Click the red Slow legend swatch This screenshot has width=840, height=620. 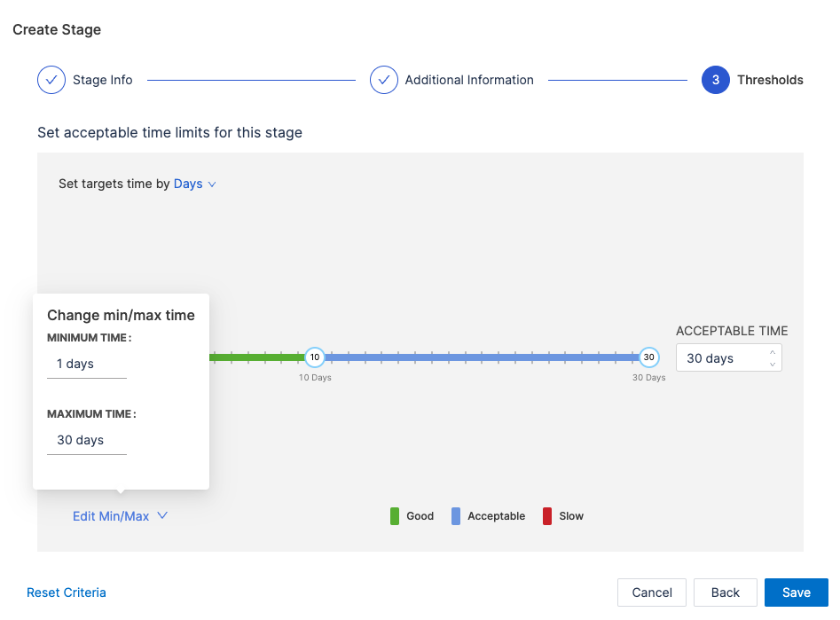[547, 516]
